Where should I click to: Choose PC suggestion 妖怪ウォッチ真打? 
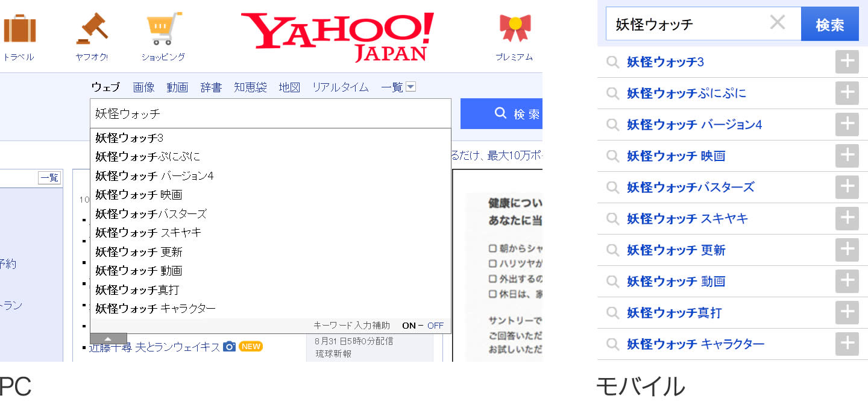coord(271,290)
